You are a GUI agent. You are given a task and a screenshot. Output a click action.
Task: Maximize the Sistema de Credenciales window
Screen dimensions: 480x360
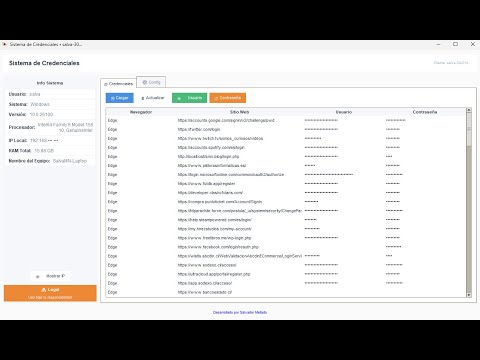pyautogui.click(x=455, y=44)
